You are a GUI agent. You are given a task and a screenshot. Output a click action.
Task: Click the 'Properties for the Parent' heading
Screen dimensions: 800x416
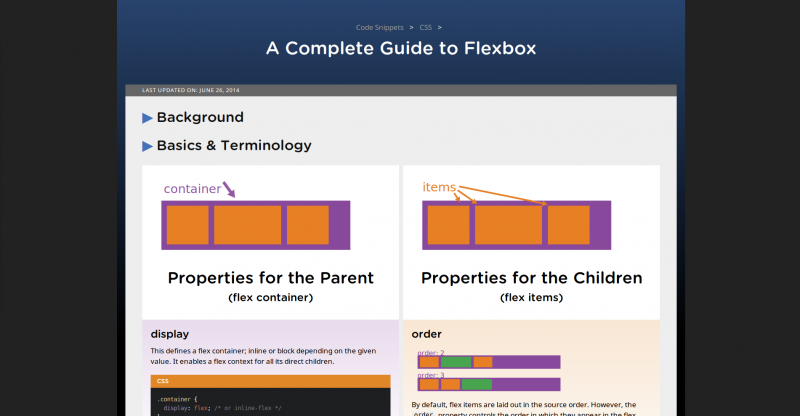point(270,278)
